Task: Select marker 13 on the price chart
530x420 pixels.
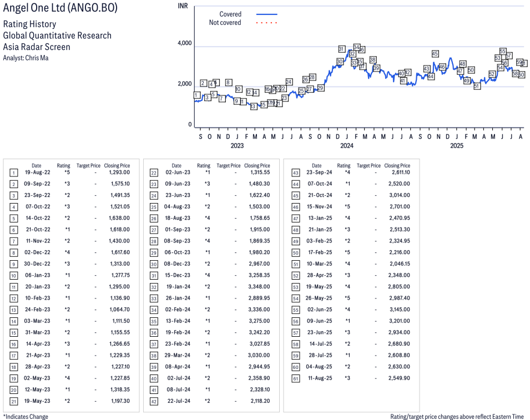Action: [x=253, y=107]
